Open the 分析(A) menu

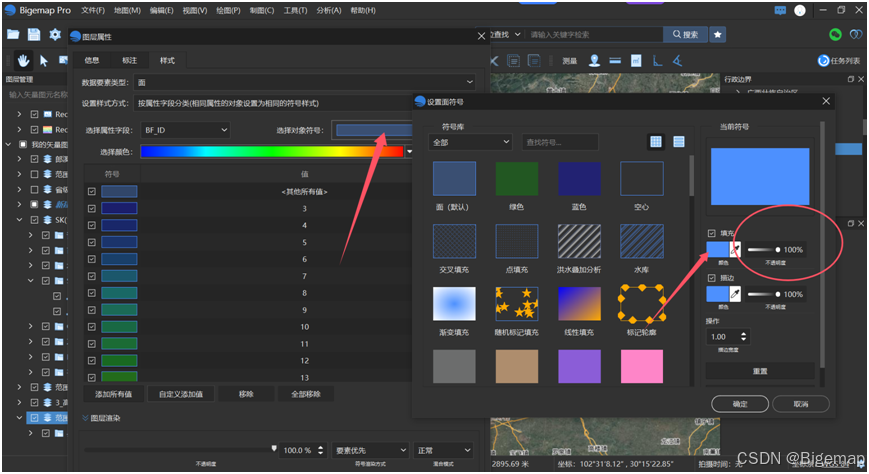click(x=329, y=11)
